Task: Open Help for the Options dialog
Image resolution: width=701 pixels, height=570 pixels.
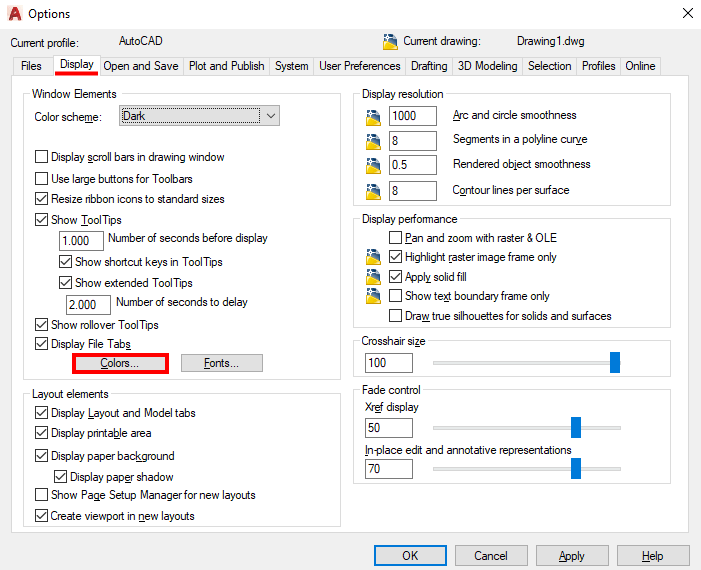Action: [x=653, y=556]
